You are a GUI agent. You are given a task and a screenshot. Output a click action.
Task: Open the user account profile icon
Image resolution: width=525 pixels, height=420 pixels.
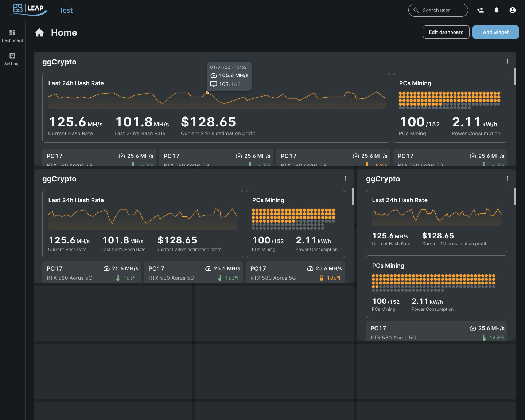tap(513, 10)
